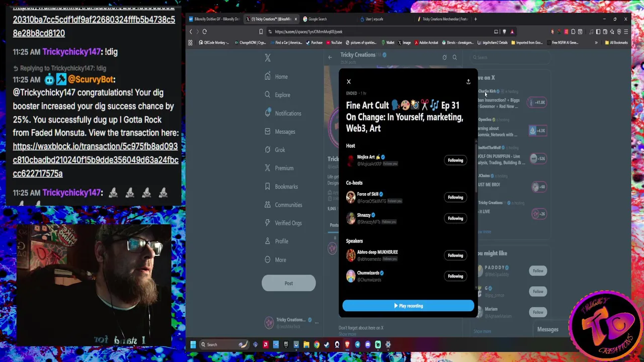Click the Messages envelope icon

pos(268,132)
